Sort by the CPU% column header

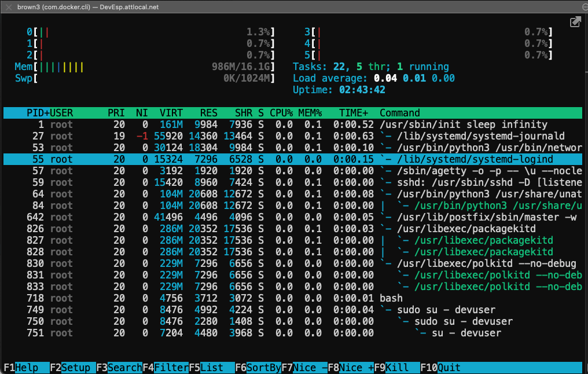[x=281, y=113]
